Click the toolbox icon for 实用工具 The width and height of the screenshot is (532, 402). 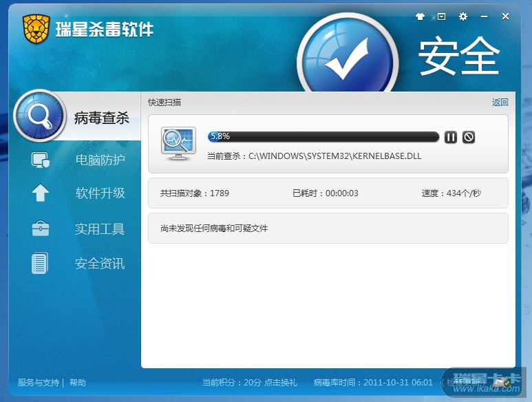pos(41,229)
